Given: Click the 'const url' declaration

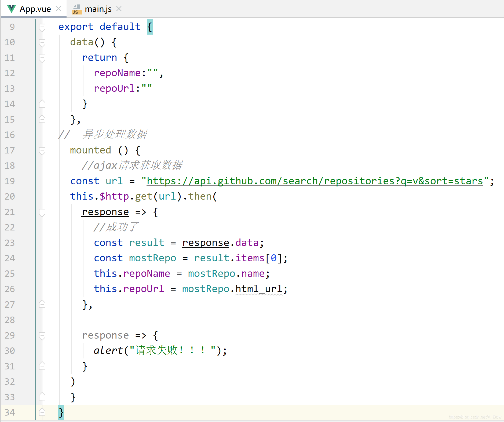Looking at the screenshot, I should tap(96, 181).
